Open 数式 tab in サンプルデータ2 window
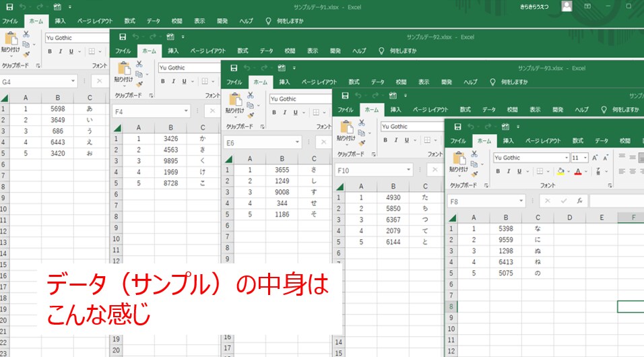This screenshot has width=644, height=357. (x=243, y=51)
